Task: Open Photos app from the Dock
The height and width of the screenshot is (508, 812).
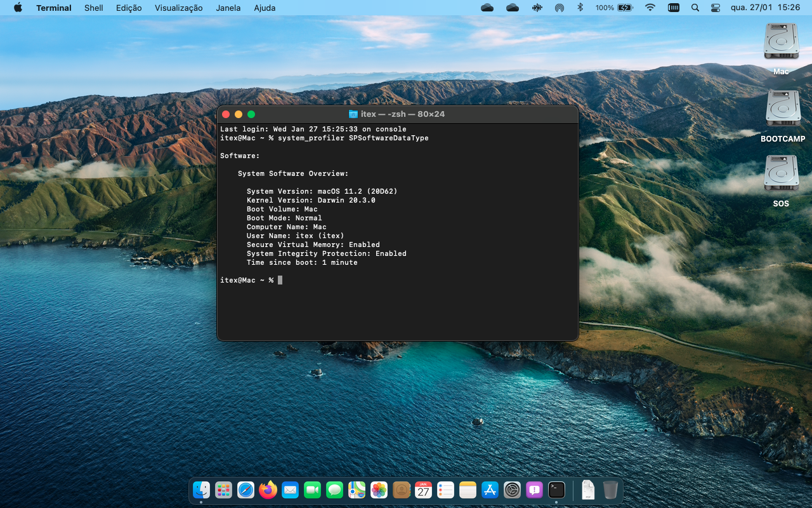Action: (379, 490)
